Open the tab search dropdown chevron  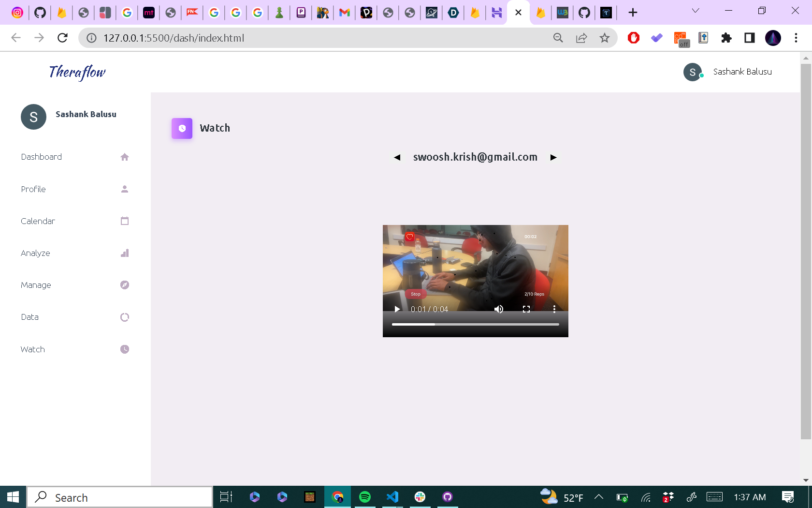pos(696,11)
